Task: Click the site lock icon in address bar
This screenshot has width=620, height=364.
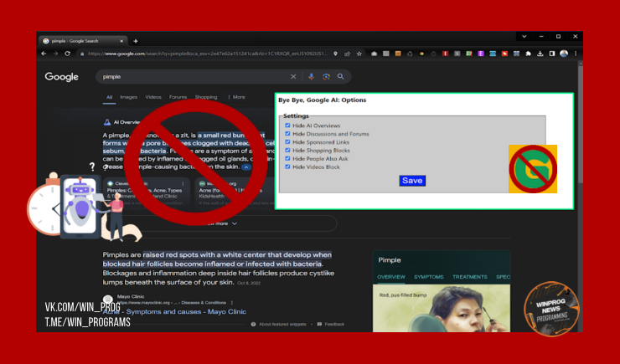Action: (82, 54)
